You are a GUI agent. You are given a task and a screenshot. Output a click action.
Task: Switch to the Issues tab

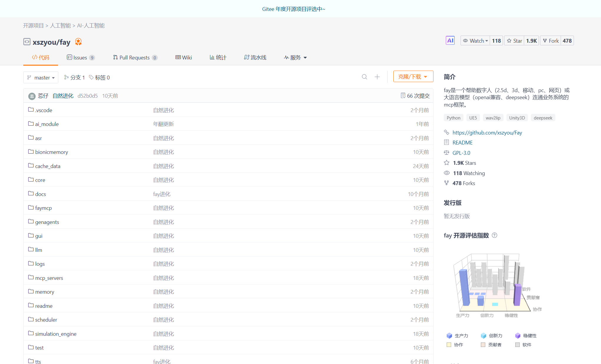tap(80, 57)
